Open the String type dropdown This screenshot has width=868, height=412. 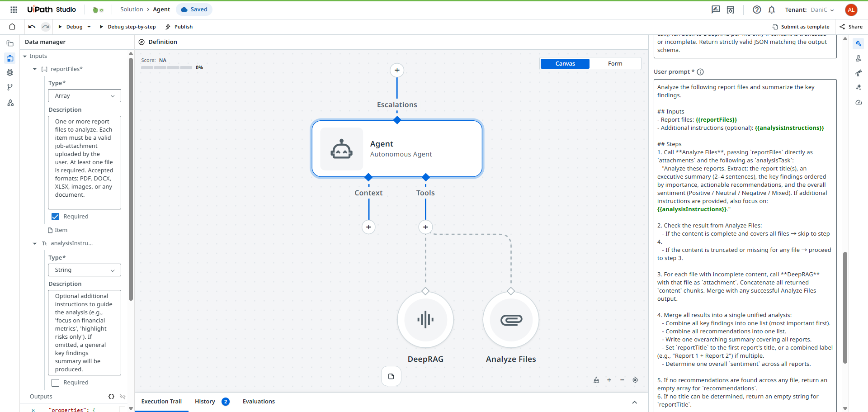(85, 270)
